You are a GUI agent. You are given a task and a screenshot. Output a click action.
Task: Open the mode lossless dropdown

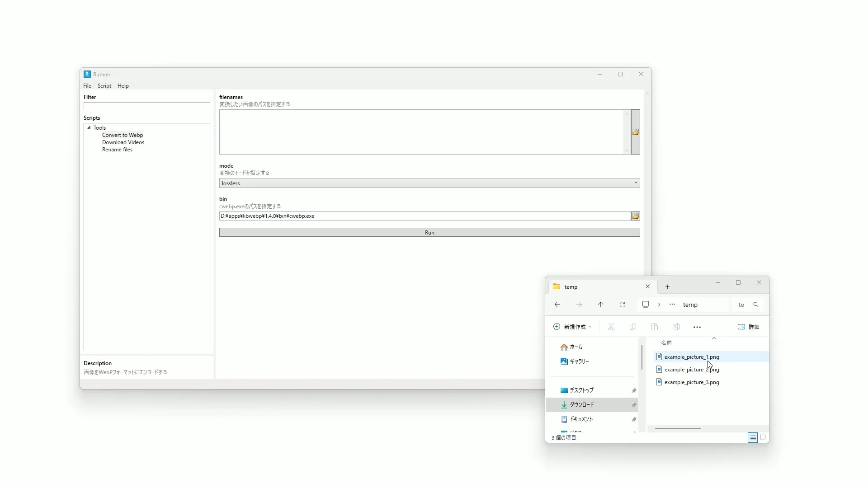coord(636,183)
